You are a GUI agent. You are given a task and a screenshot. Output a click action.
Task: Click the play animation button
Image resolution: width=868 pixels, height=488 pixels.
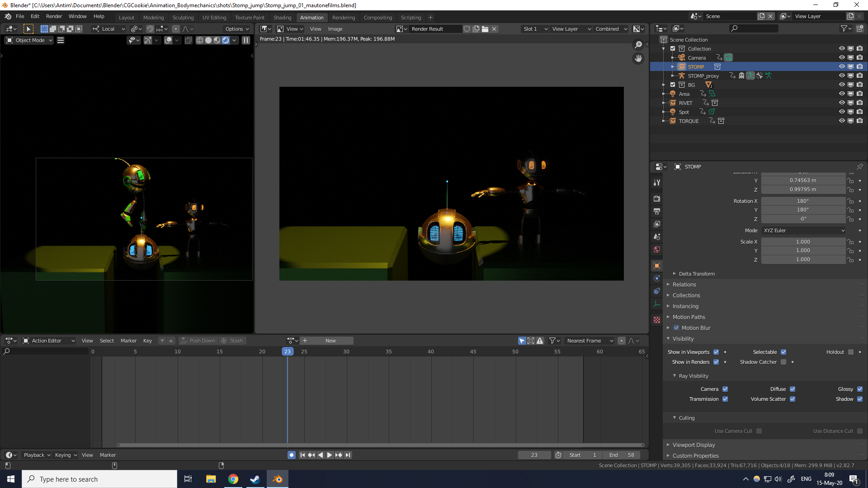click(330, 455)
